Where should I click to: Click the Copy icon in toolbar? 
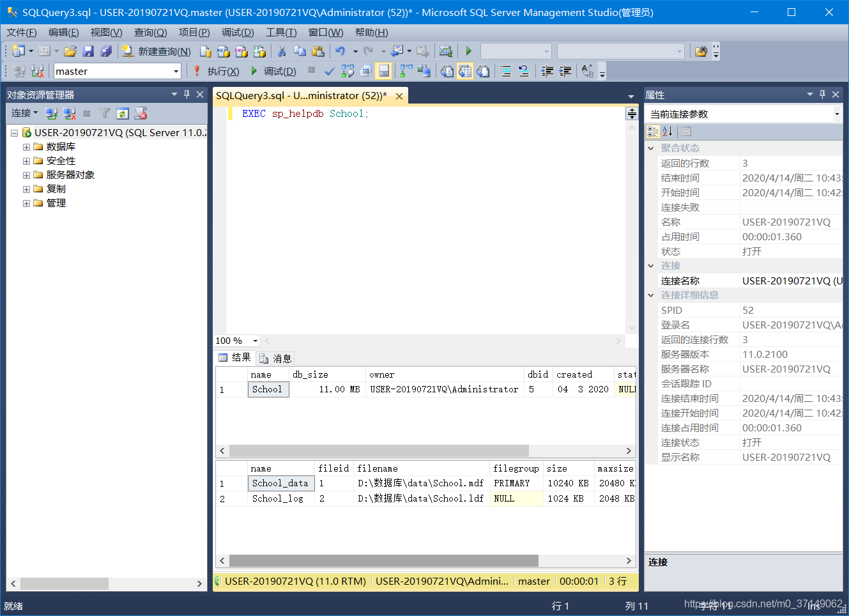[x=300, y=51]
